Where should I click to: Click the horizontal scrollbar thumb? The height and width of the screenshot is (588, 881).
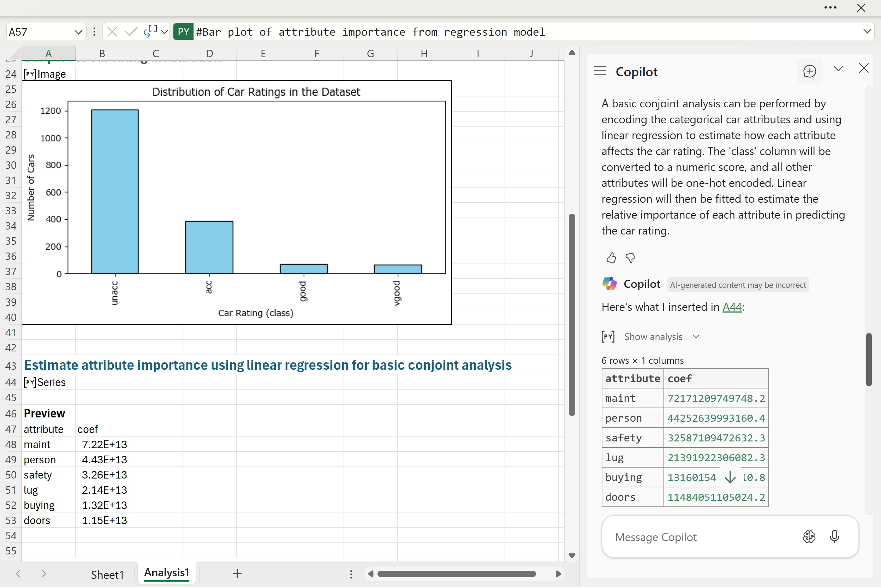[x=456, y=574]
